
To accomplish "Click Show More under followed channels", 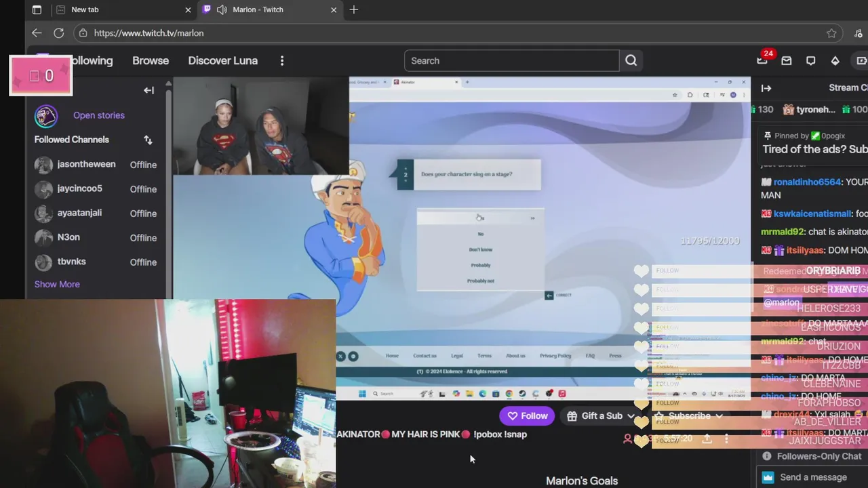I will click(57, 284).
